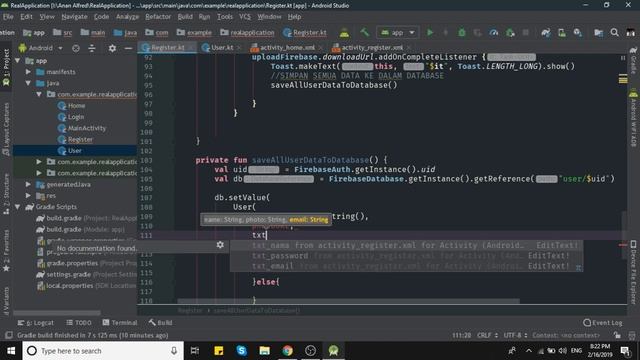Open Project Structure folder icon in toolbar

click(598, 32)
